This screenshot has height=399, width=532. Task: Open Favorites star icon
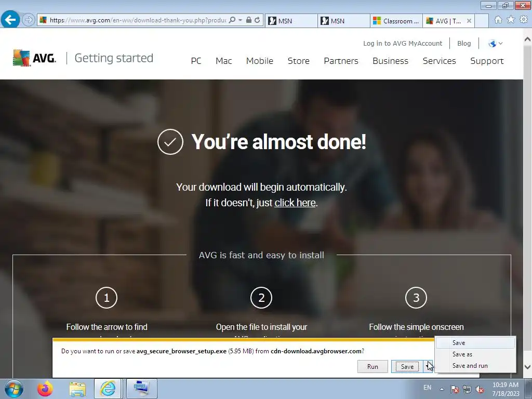511,20
